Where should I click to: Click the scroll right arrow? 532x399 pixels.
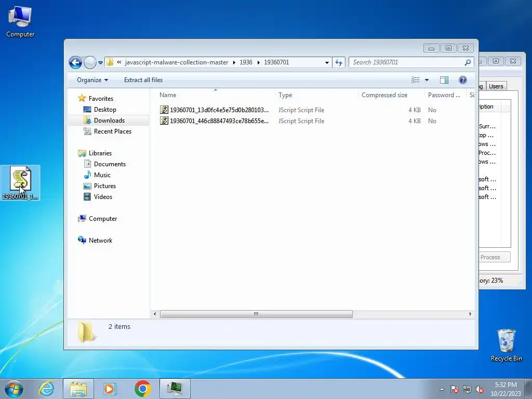(x=470, y=314)
